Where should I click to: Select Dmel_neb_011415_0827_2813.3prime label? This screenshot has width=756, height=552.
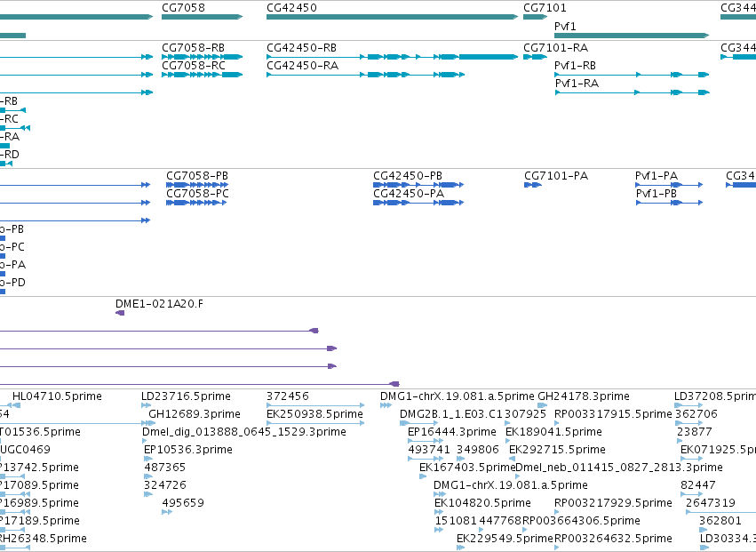pyautogui.click(x=619, y=468)
